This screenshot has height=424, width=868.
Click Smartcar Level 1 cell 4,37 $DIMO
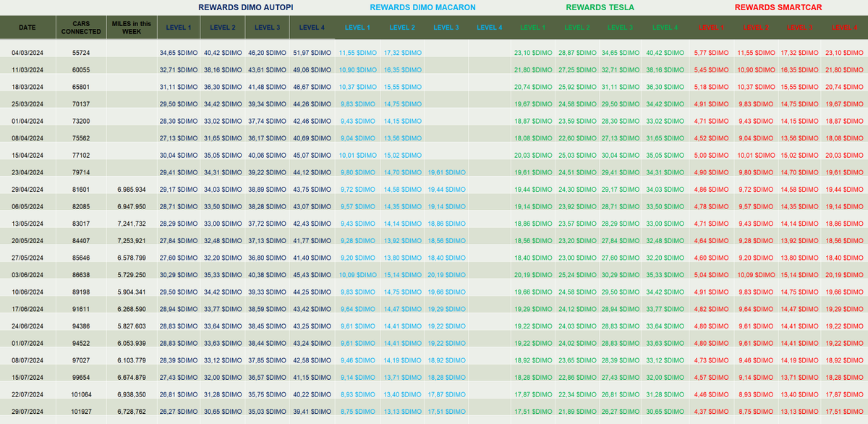711,411
